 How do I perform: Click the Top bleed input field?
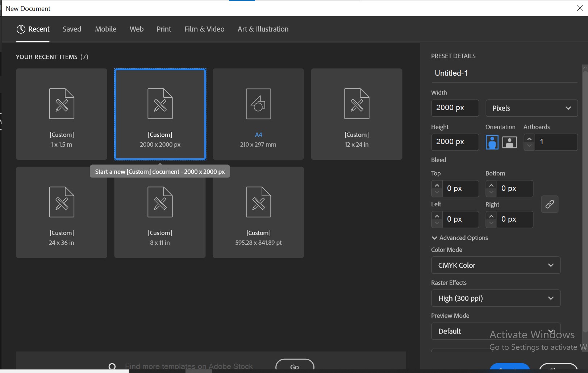[460, 189]
